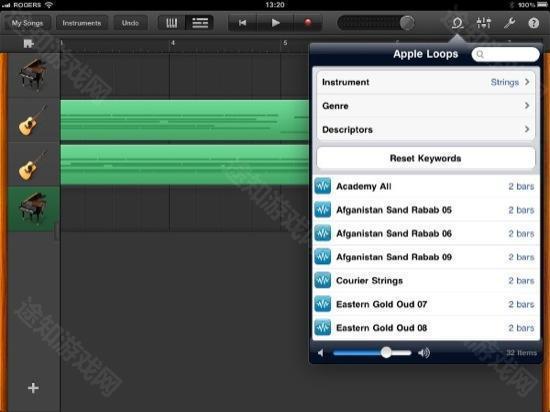Select the first grand piano track icon

click(33, 74)
